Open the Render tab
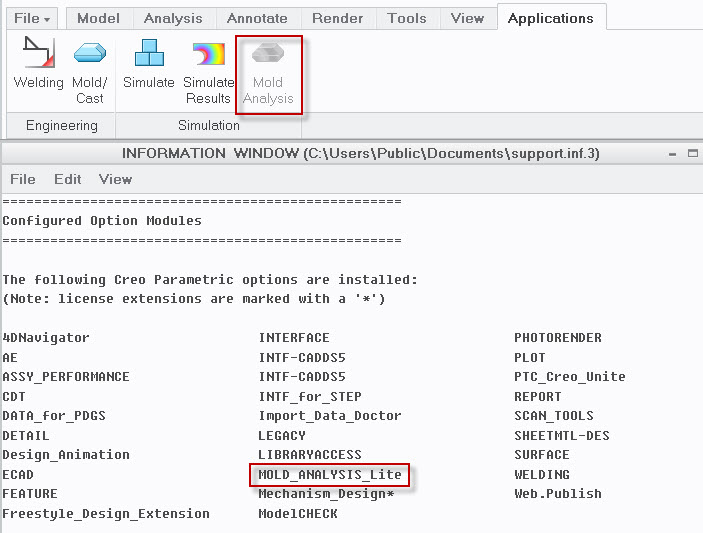 337,18
